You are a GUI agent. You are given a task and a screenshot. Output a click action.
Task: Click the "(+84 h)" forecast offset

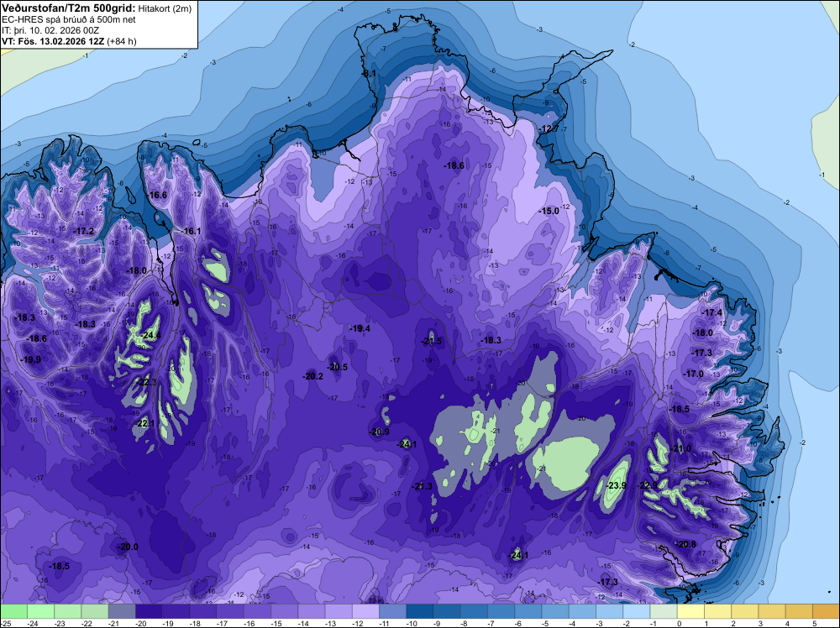click(x=122, y=41)
